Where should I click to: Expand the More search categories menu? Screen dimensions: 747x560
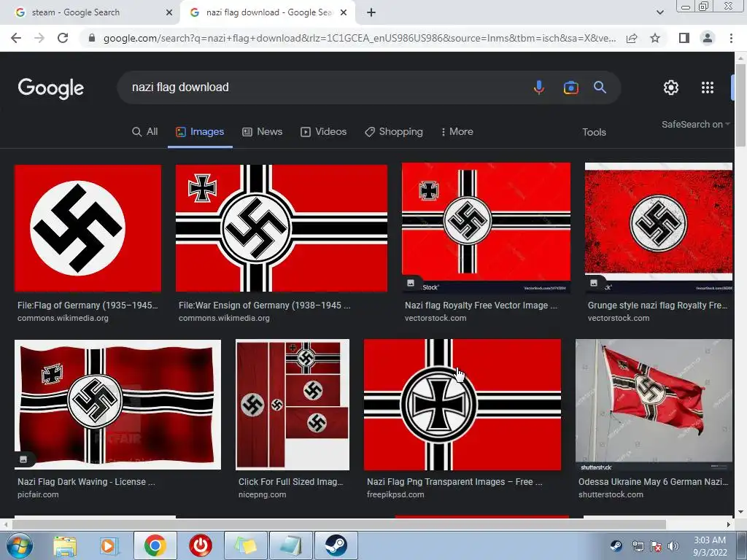coord(457,132)
